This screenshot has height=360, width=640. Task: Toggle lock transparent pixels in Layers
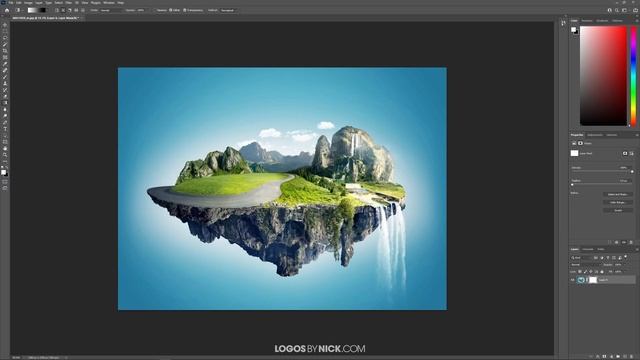[580, 271]
